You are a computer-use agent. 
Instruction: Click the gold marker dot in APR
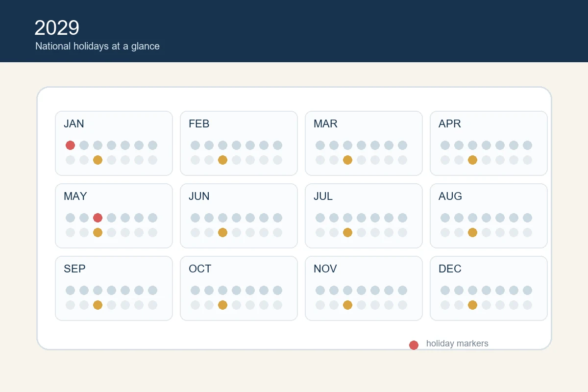coord(472,160)
